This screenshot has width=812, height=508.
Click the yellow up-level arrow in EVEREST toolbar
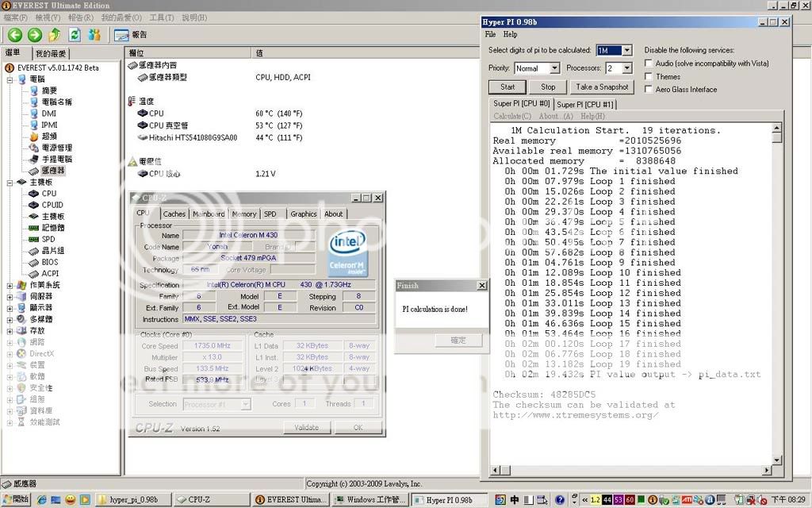[55, 35]
